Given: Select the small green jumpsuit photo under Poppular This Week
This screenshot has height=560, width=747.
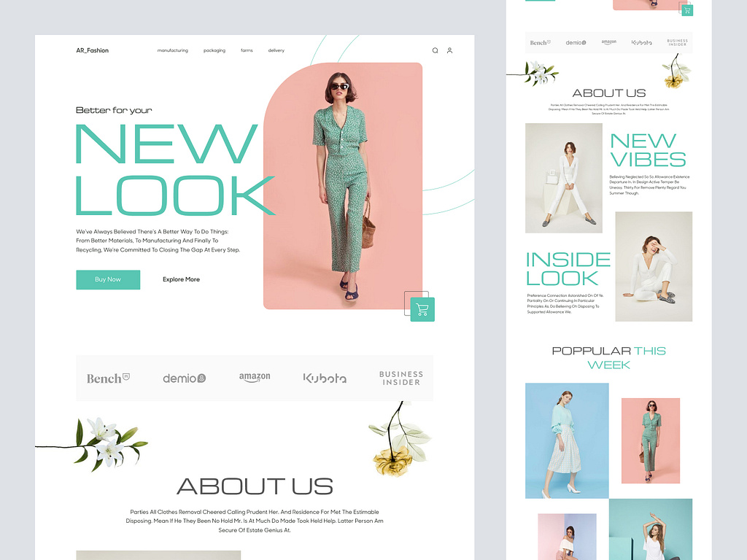Looking at the screenshot, I should click(x=650, y=440).
